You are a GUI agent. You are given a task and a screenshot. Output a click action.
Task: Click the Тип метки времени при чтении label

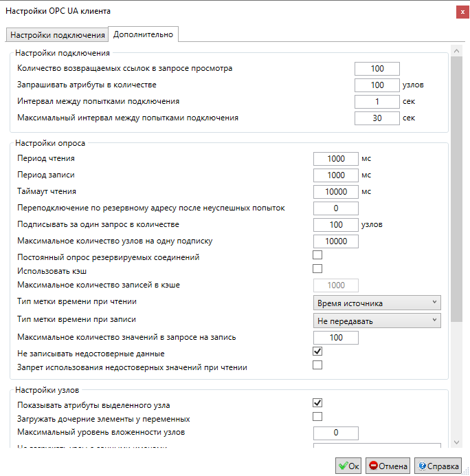tap(77, 301)
